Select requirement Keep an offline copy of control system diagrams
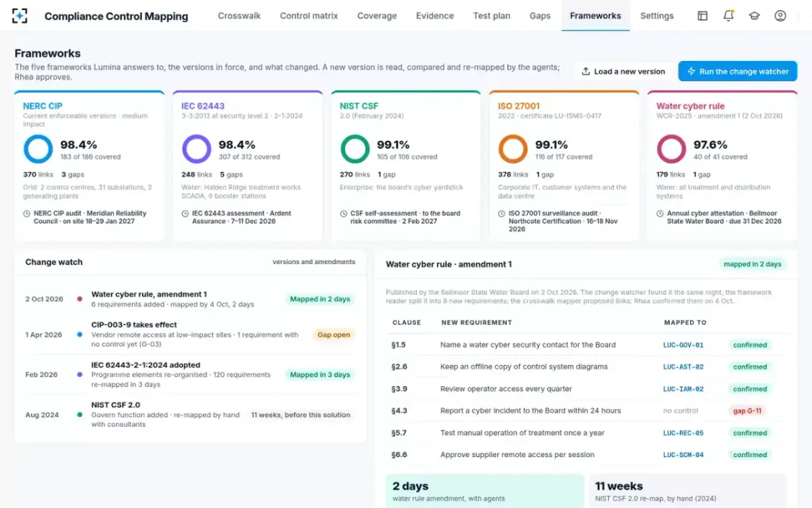 tap(524, 367)
